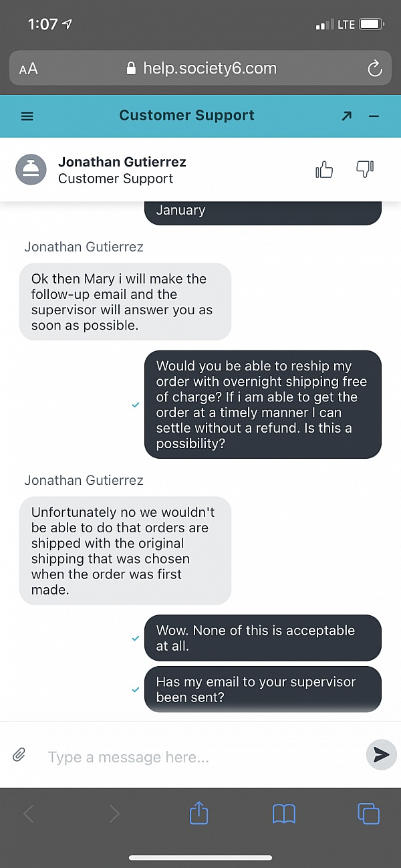Rate agent with thumbs up

coord(324,170)
